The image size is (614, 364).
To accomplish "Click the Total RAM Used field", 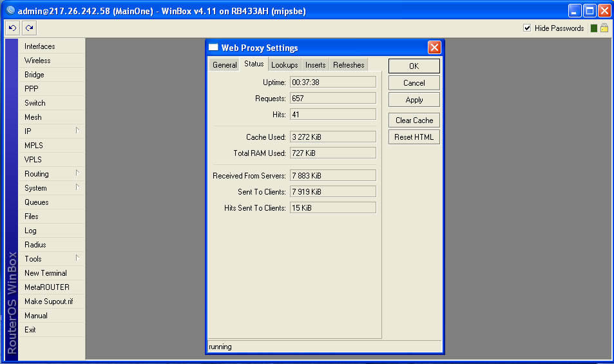I will click(333, 153).
